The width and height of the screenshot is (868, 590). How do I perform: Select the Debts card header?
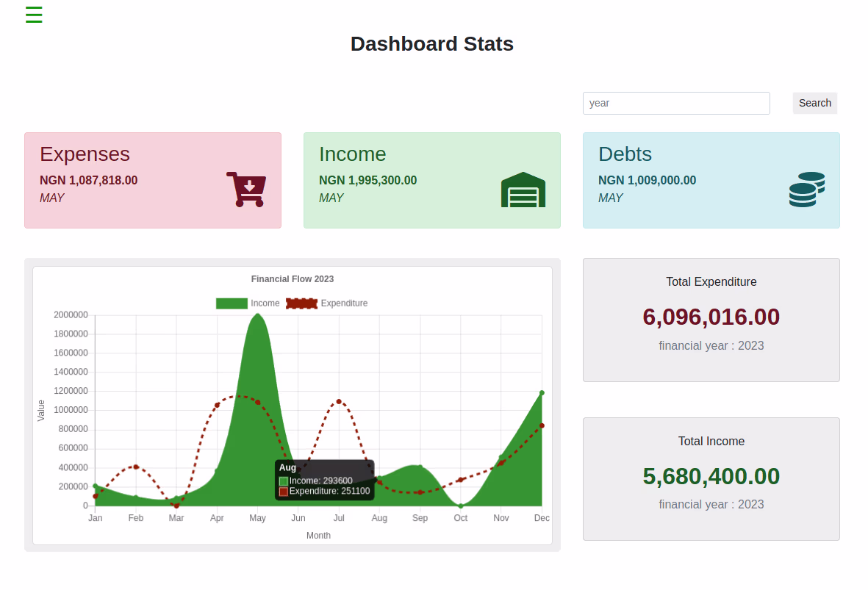[x=625, y=154]
